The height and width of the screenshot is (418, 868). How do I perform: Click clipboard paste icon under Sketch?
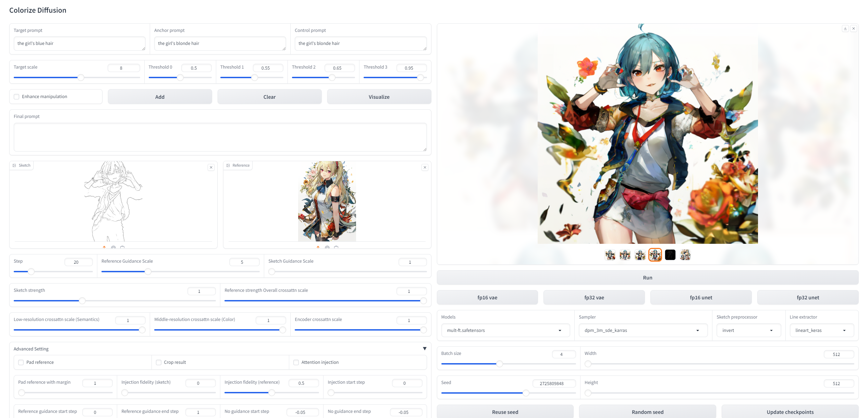click(122, 247)
